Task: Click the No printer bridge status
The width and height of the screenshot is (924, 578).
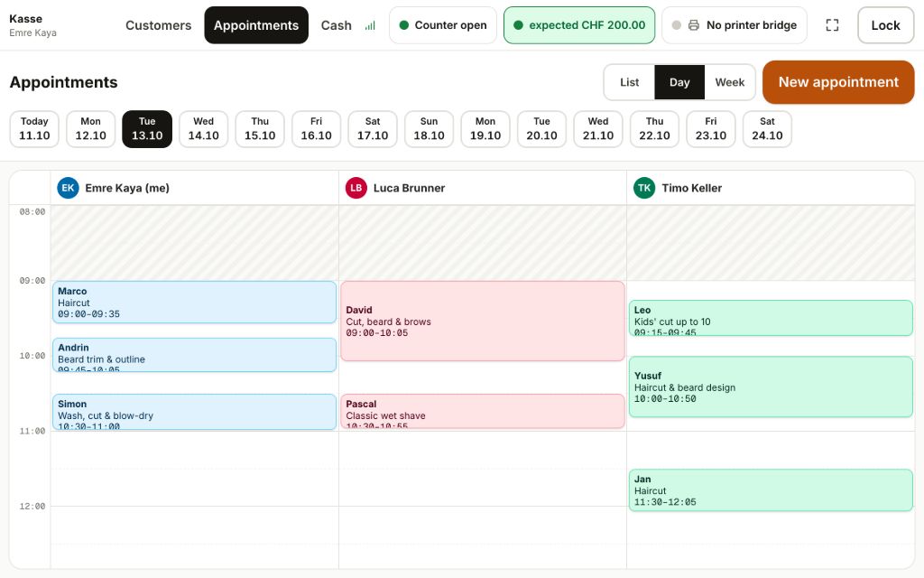Action: coord(735,25)
